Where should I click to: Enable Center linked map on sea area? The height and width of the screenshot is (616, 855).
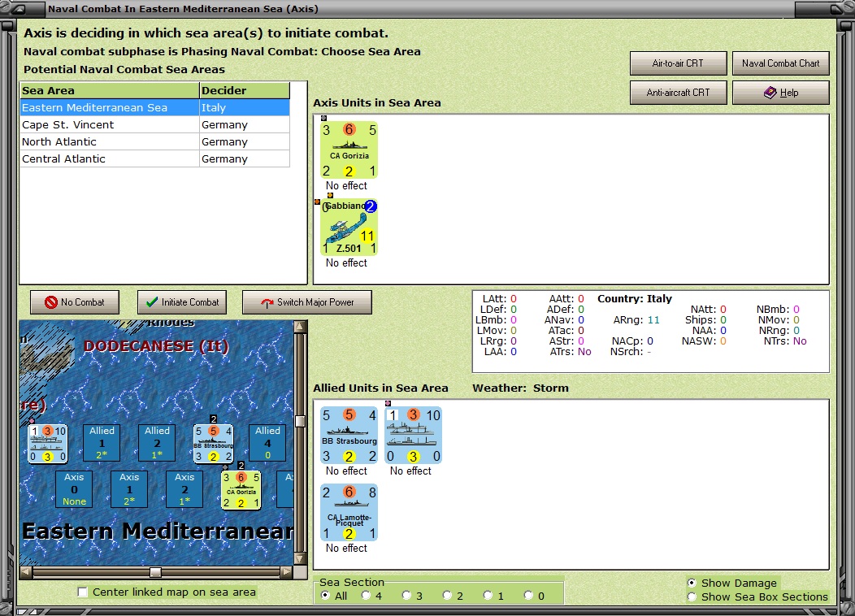82,592
